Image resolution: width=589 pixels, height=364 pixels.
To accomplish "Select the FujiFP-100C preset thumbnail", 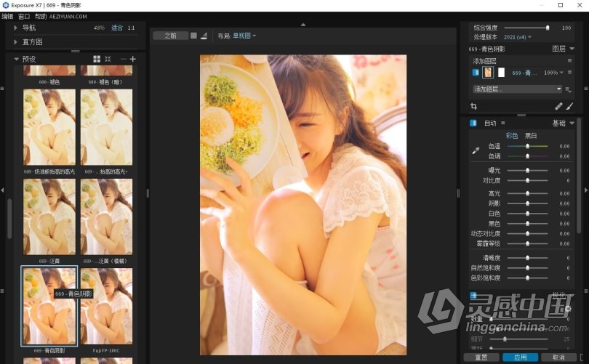I will pos(106,306).
